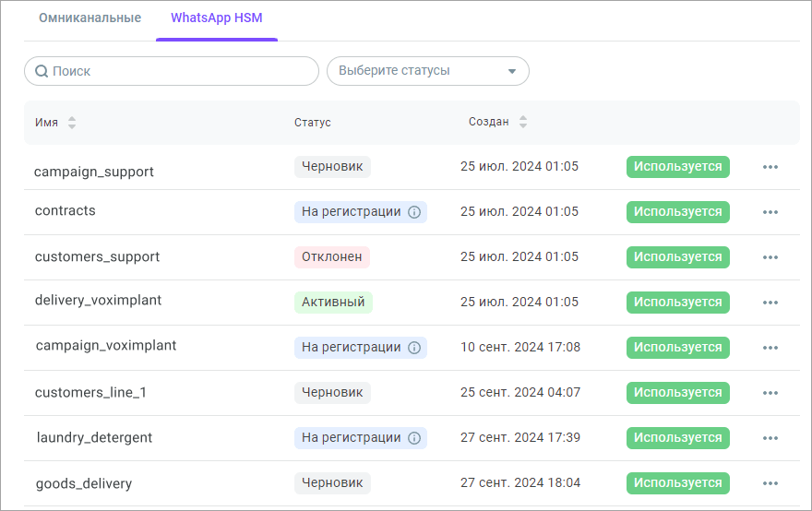Click Используется badge for customers_line_1
This screenshot has width=812, height=511.
(678, 392)
